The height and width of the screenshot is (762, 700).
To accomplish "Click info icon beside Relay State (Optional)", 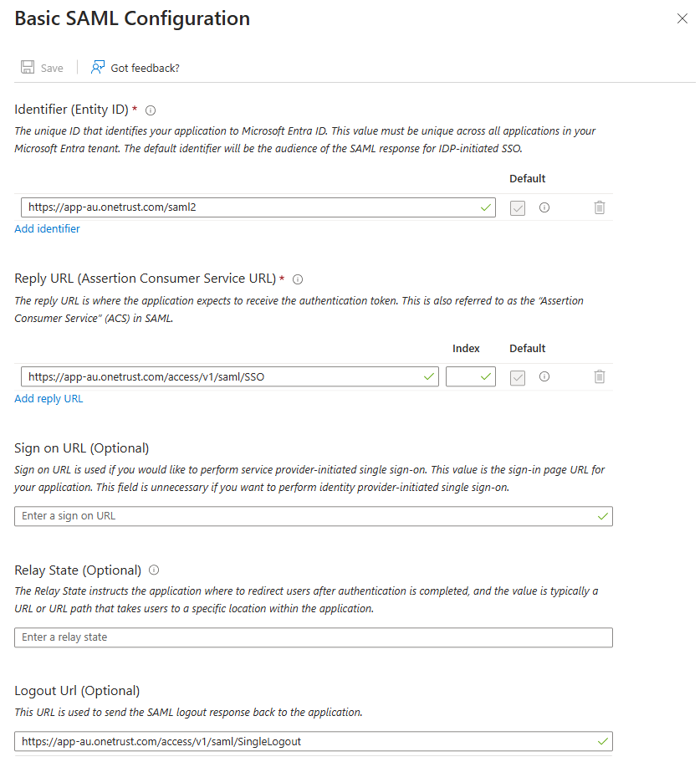I will pyautogui.click(x=154, y=570).
